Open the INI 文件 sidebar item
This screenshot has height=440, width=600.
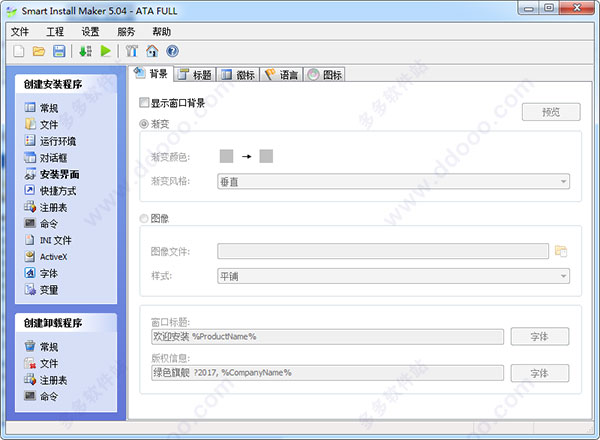pyautogui.click(x=48, y=240)
